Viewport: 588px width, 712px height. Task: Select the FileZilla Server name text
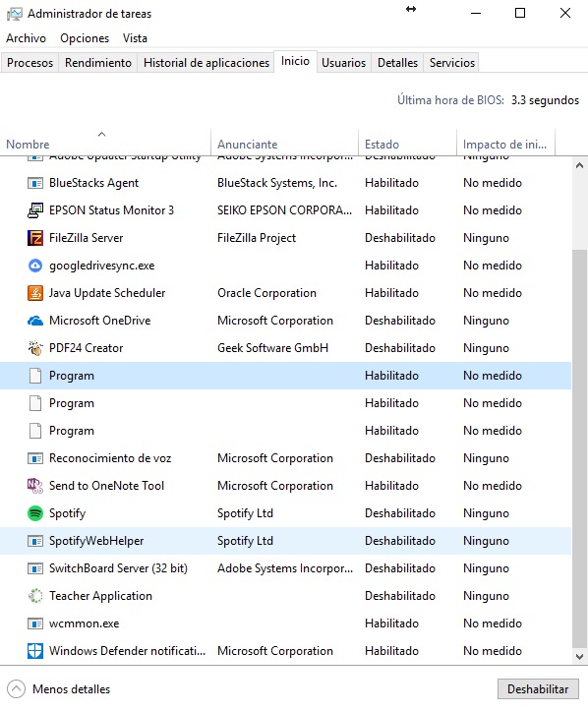pos(87,238)
